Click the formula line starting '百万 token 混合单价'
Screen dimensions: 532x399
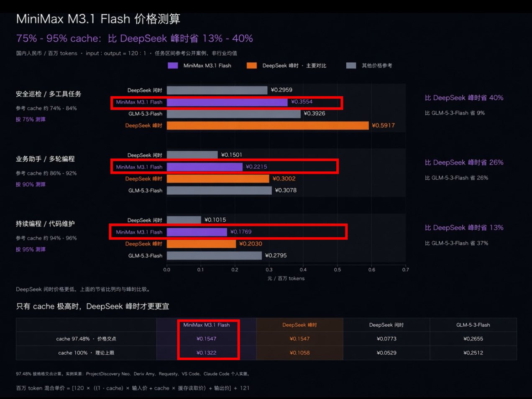coord(133,388)
